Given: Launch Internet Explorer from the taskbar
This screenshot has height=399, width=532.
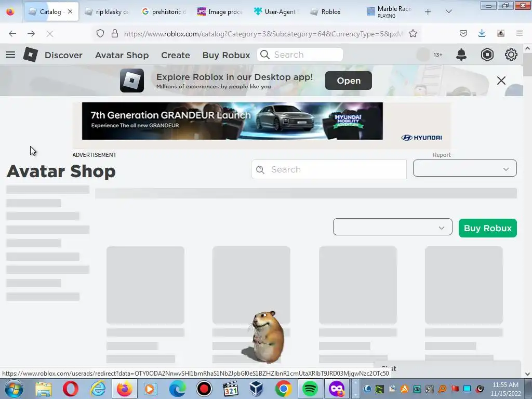Looking at the screenshot, I should click(98, 389).
